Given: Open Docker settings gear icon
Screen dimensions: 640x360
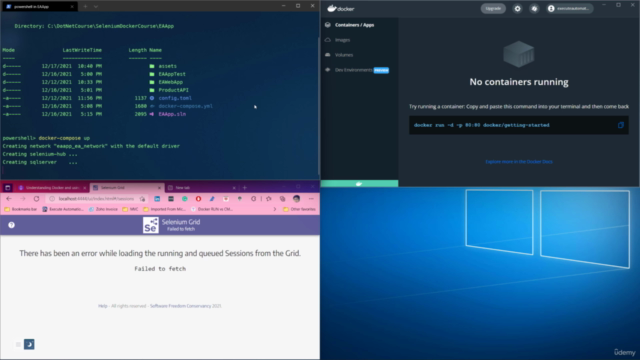Looking at the screenshot, I should (x=517, y=9).
